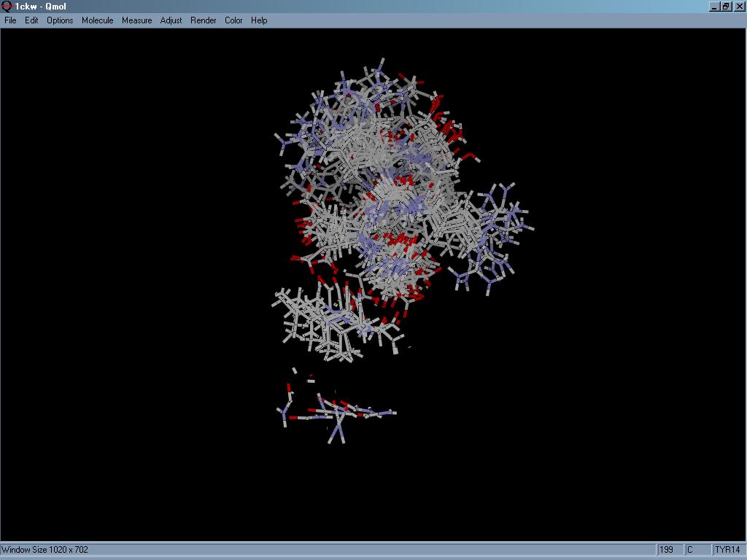Viewport: 747px width, 560px height.
Task: Close the Qmol window
Action: point(739,7)
